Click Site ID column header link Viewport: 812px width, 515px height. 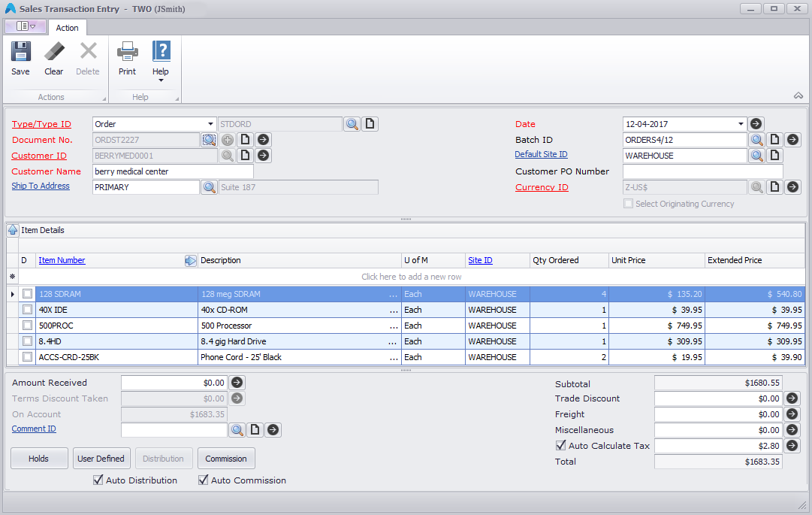480,261
